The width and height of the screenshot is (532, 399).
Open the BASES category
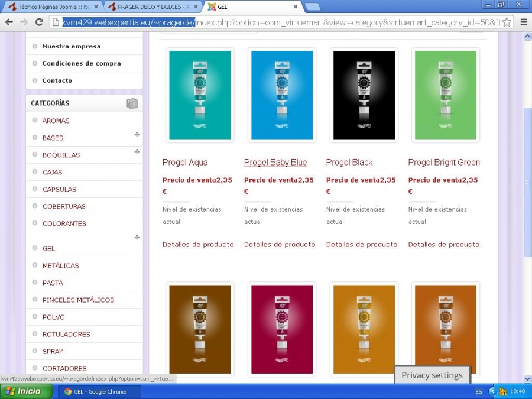53,138
